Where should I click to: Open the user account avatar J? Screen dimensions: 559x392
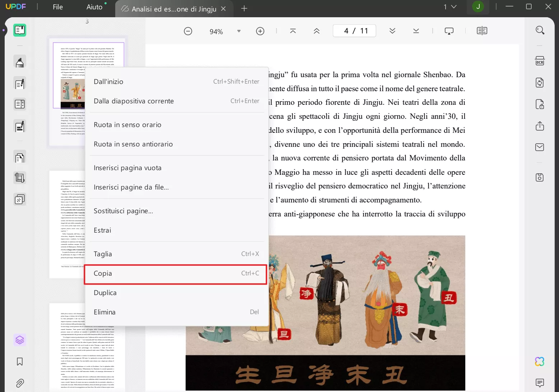pos(478,7)
